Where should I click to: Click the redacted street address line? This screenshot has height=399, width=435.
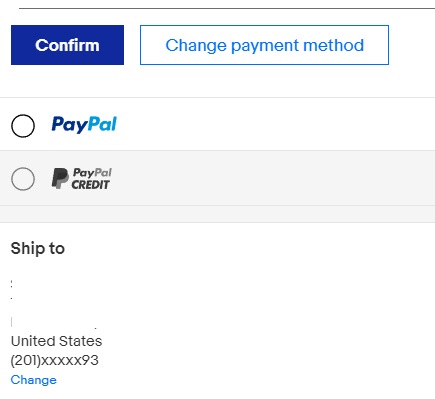(x=53, y=298)
